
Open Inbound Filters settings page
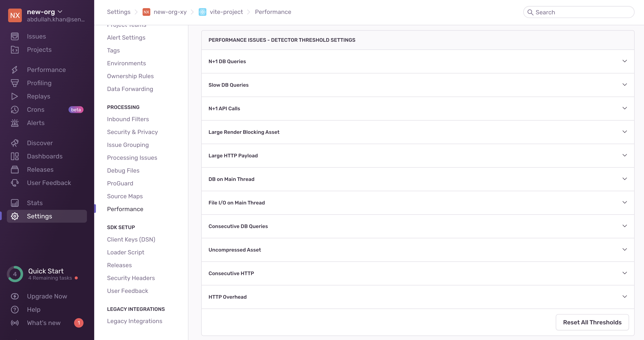(128, 119)
